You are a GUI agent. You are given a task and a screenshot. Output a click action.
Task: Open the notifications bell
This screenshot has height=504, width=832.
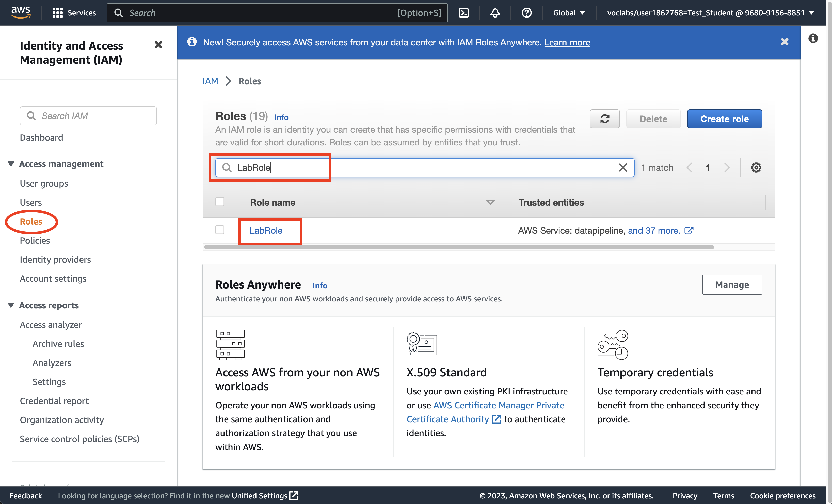click(495, 13)
